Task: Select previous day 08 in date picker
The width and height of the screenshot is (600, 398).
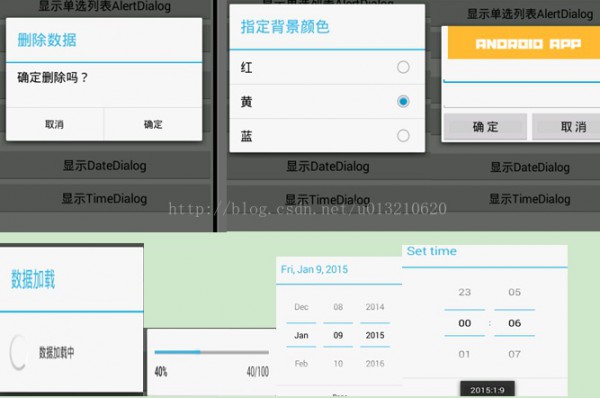Action: [338, 307]
